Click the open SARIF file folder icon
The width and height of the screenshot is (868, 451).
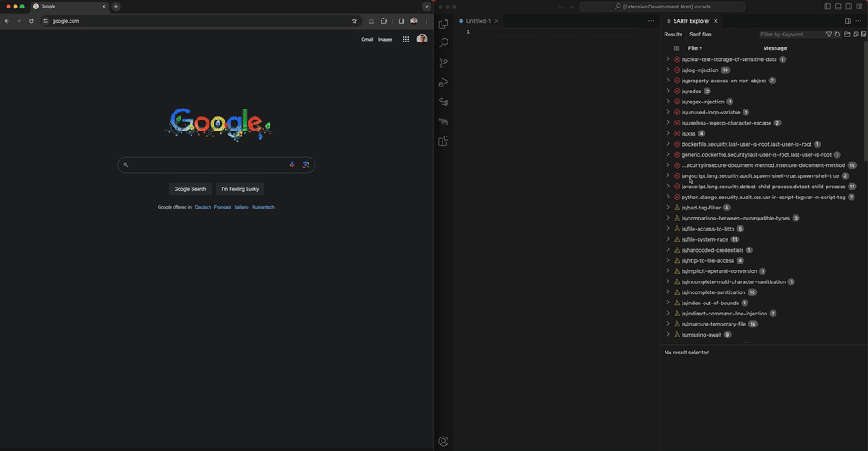pyautogui.click(x=847, y=34)
